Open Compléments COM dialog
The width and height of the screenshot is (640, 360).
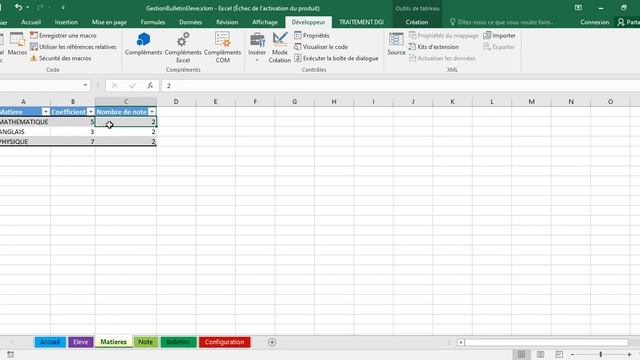[222, 48]
